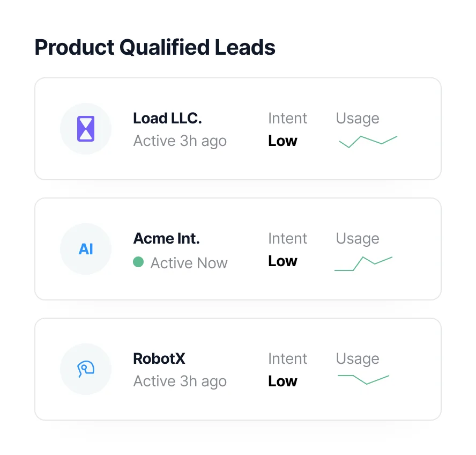The width and height of the screenshot is (476, 455).
Task: Select the RobotX company name
Action: coord(159,358)
